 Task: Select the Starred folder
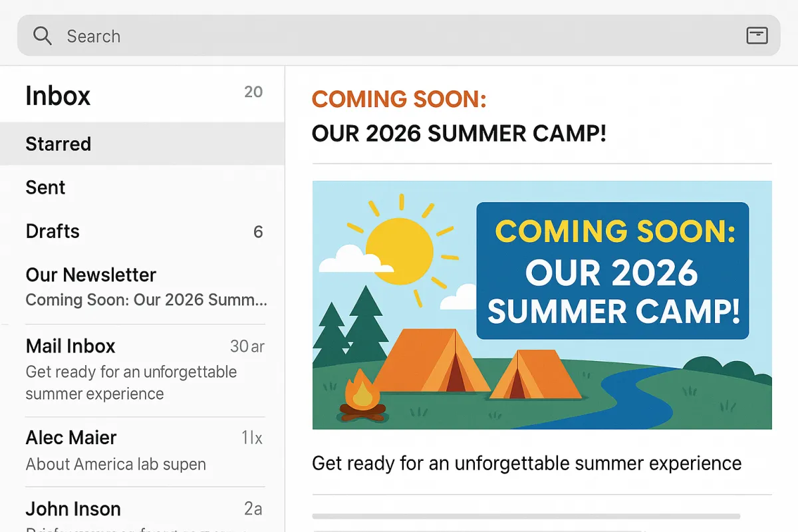142,144
